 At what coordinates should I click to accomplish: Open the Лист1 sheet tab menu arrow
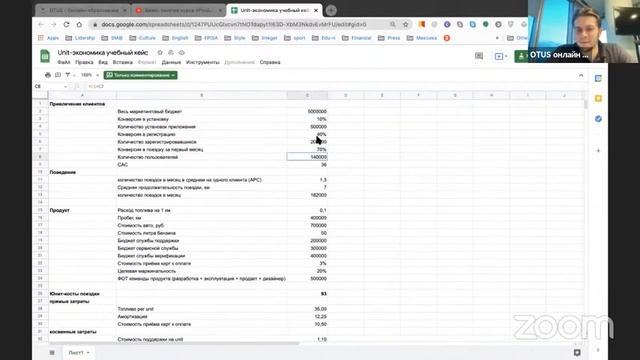tap(88, 353)
